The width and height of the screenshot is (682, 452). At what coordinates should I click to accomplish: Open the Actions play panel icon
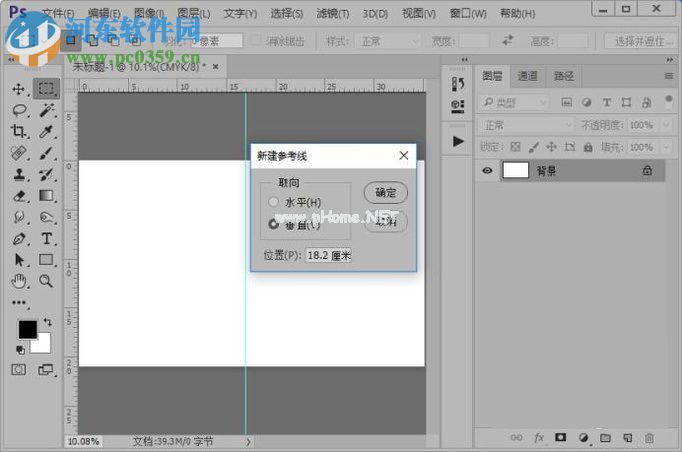(458, 141)
